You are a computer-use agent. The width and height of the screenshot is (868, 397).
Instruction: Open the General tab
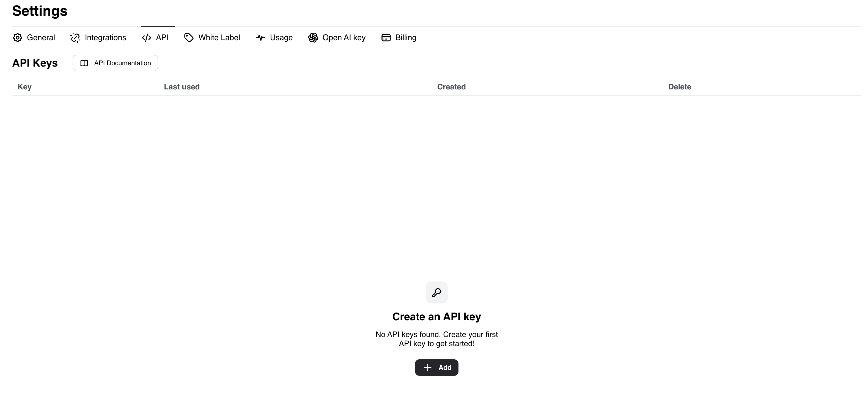(x=34, y=37)
